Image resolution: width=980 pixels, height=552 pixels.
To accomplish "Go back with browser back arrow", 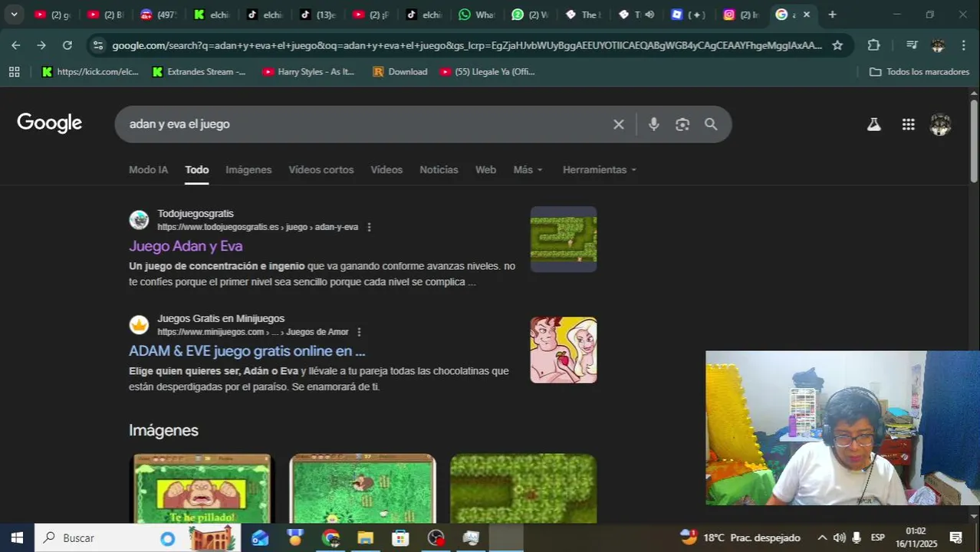I will 16,45.
